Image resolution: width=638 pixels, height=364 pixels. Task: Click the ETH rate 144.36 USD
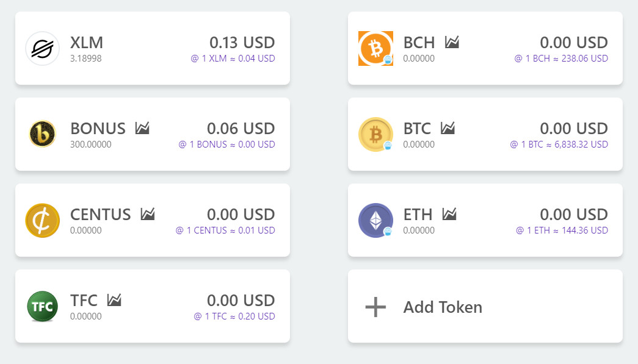click(562, 230)
